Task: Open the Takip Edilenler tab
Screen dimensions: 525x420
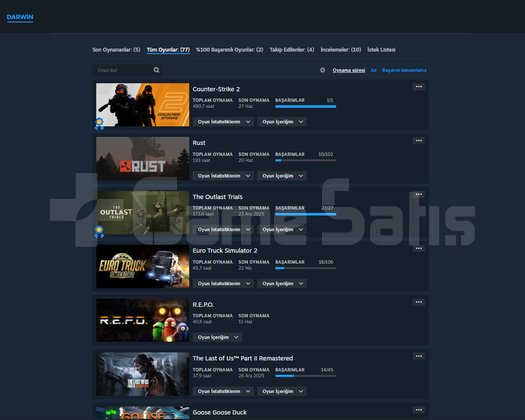Action: coord(292,50)
